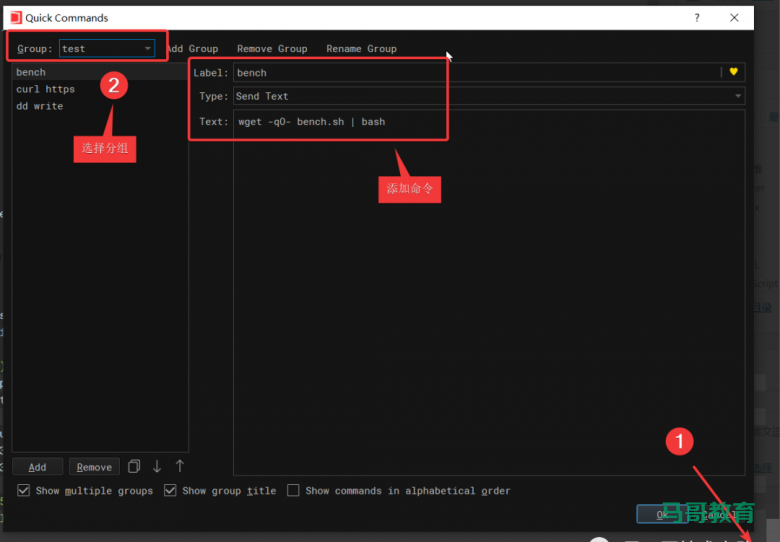Toggle the Show group title checkbox

click(x=170, y=491)
